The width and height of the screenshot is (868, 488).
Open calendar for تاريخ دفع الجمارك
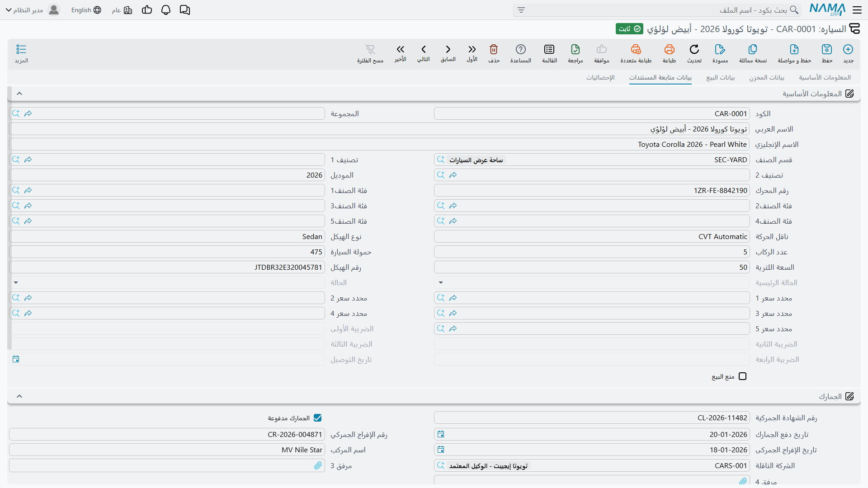[x=441, y=434]
